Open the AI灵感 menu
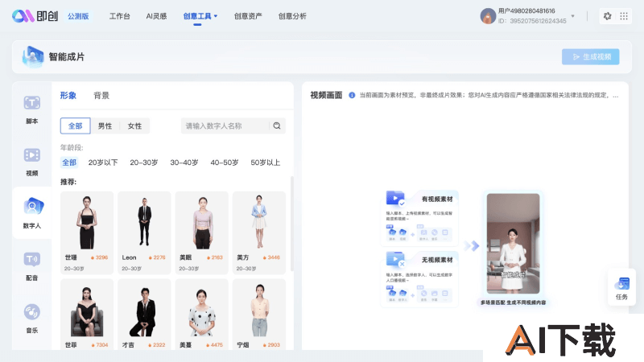Screen dimensions: 644x362 click(156, 16)
